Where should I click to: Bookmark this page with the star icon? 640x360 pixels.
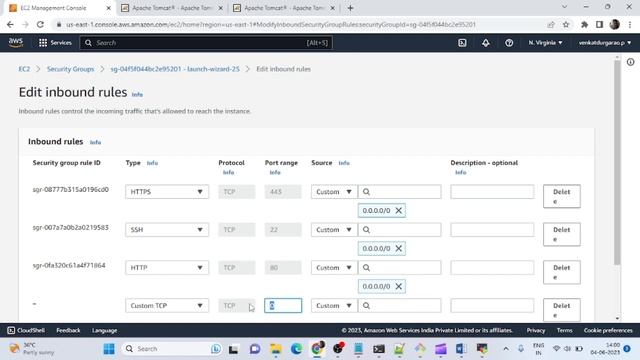tap(566, 24)
